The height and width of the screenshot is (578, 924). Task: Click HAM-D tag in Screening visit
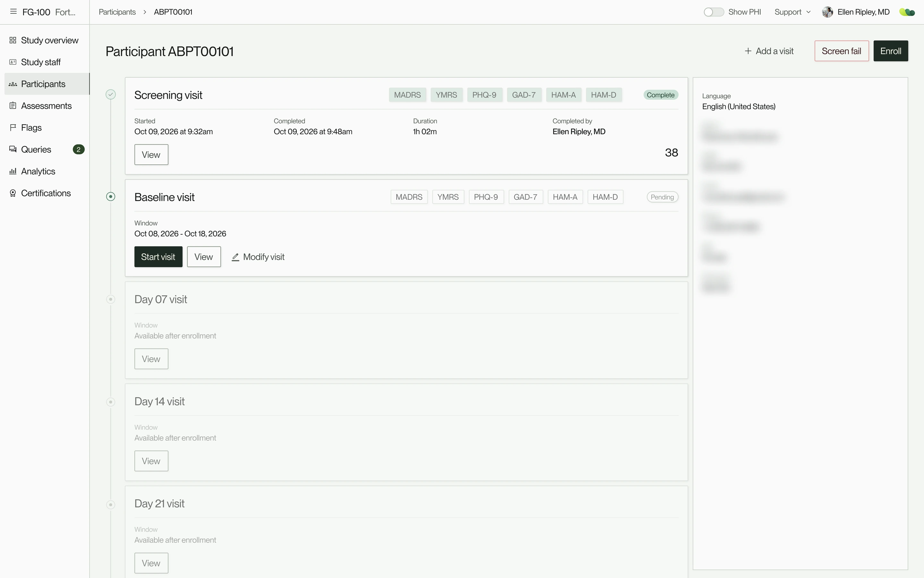tap(604, 95)
